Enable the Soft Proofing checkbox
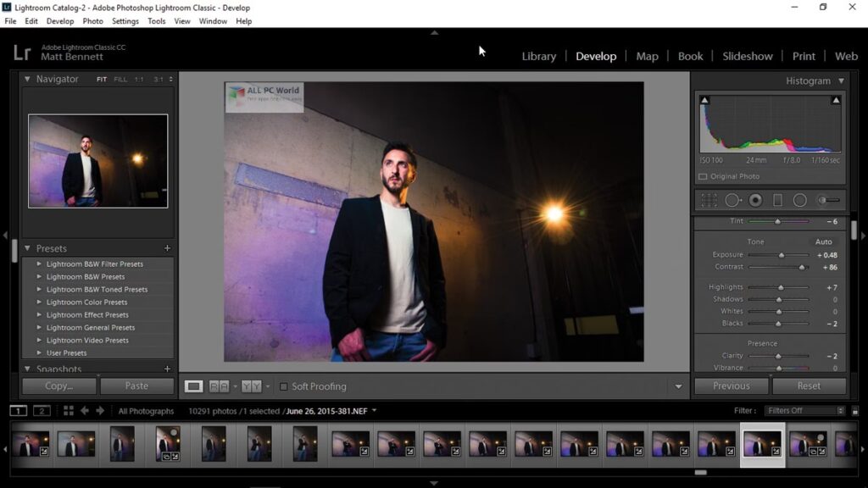This screenshot has width=868, height=488. click(284, 386)
